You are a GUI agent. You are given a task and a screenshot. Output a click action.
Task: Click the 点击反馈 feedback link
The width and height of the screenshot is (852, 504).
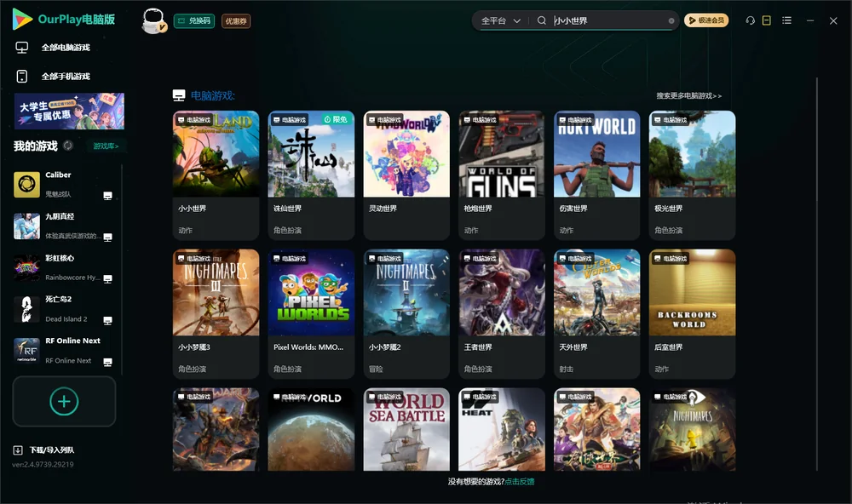[x=520, y=482]
